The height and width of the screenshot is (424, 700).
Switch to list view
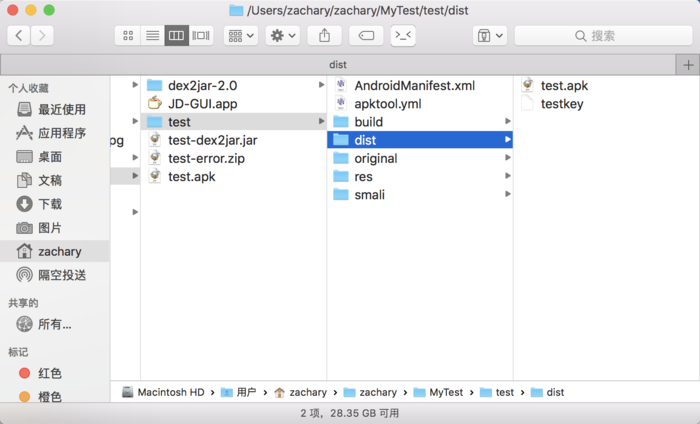click(152, 35)
